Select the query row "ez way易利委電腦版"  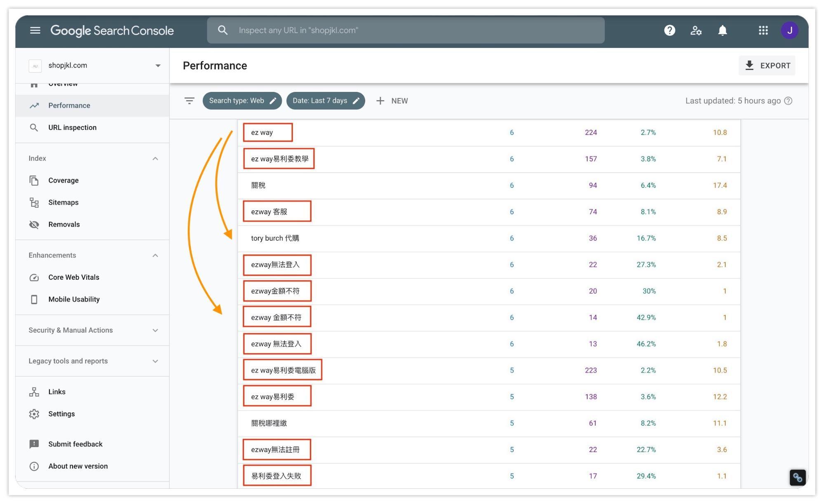point(489,370)
